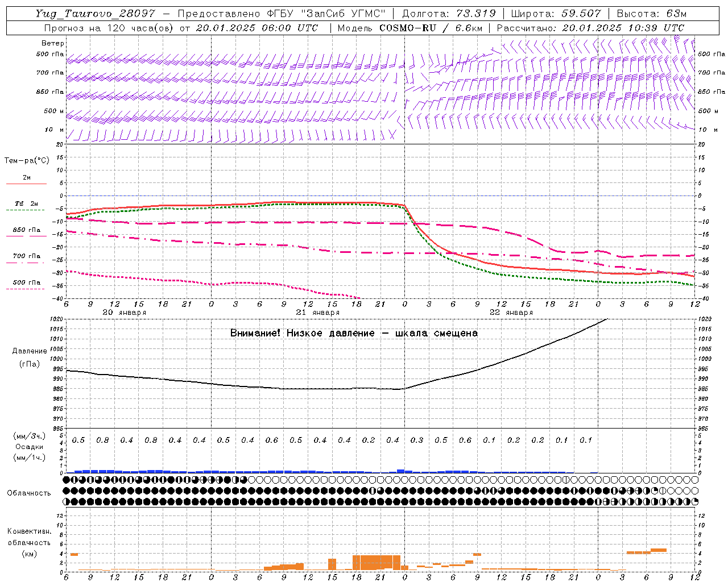The image size is (728, 582).
Task: Click the "Рассчитано: 20.01.2025 10:39 UTC" timestamp
Action: click(590, 28)
